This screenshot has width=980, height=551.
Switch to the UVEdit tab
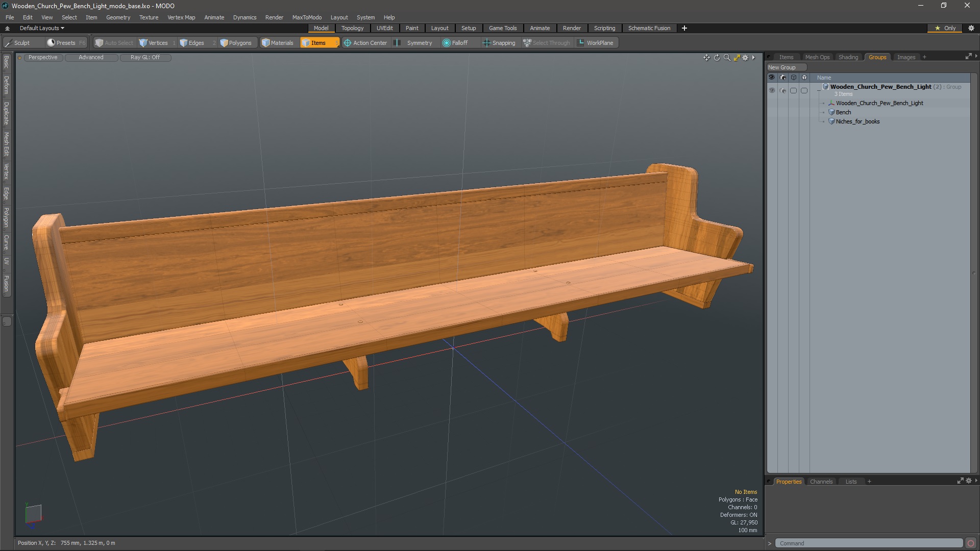click(x=385, y=28)
